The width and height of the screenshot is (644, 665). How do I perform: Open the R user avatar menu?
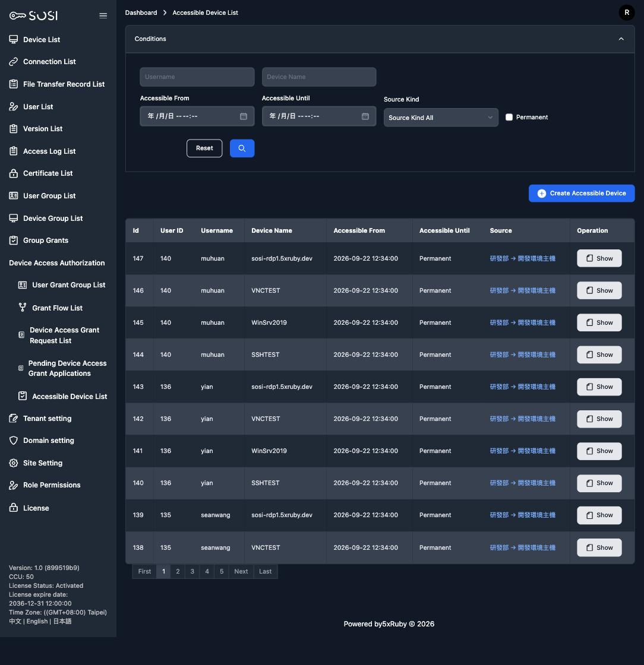click(627, 12)
